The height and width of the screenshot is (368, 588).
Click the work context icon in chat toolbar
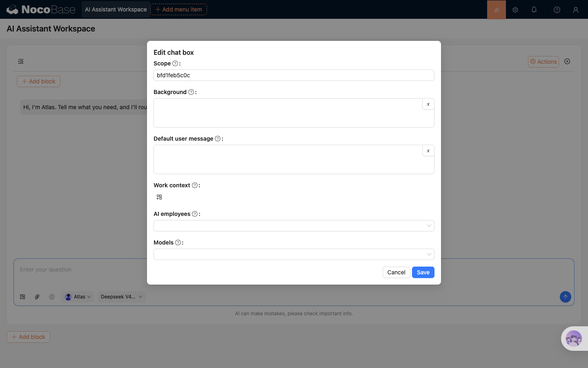point(22,297)
